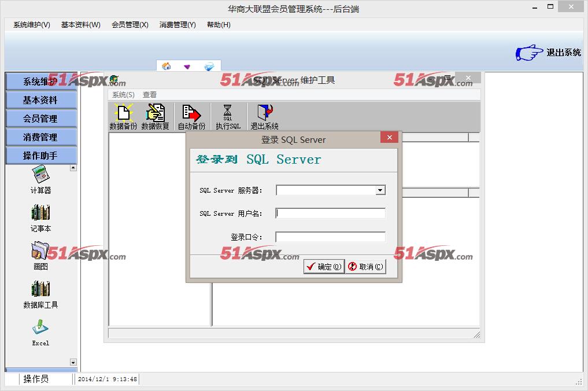Expand the 基本资料 sidebar section

pyautogui.click(x=41, y=100)
